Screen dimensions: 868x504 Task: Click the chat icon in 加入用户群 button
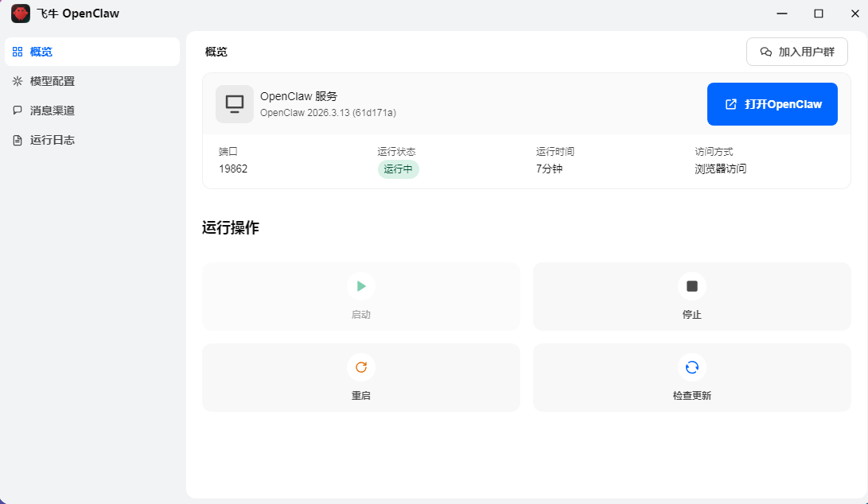click(x=766, y=52)
